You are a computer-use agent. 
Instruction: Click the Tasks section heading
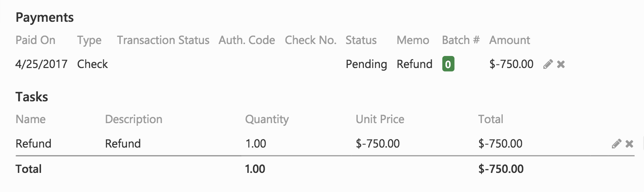coord(32,97)
